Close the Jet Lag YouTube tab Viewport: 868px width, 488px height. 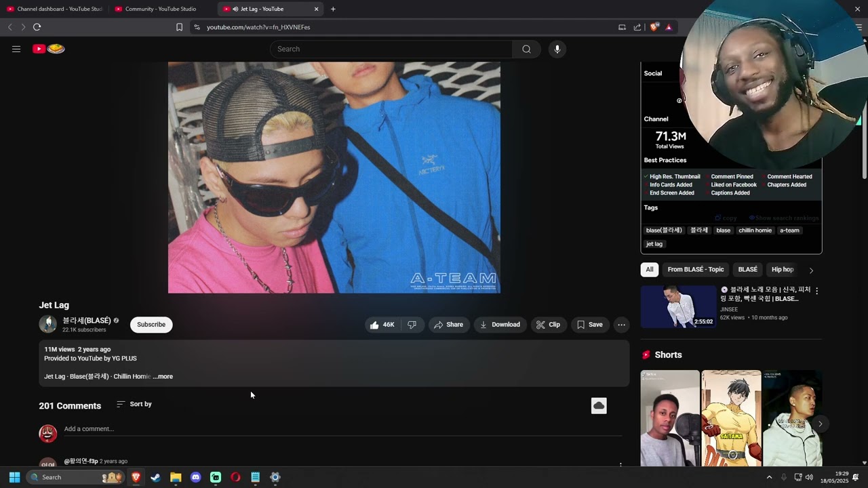(x=316, y=9)
